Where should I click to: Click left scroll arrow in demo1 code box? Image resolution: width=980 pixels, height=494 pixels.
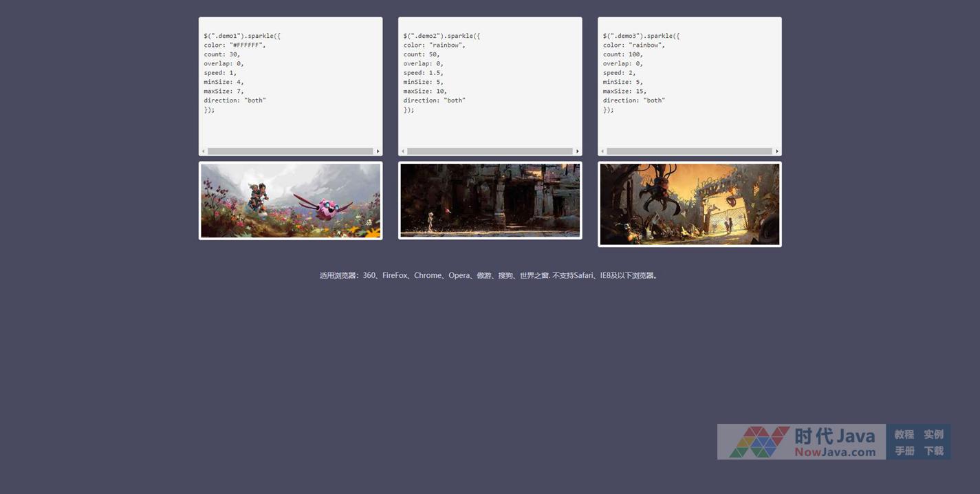pyautogui.click(x=203, y=151)
